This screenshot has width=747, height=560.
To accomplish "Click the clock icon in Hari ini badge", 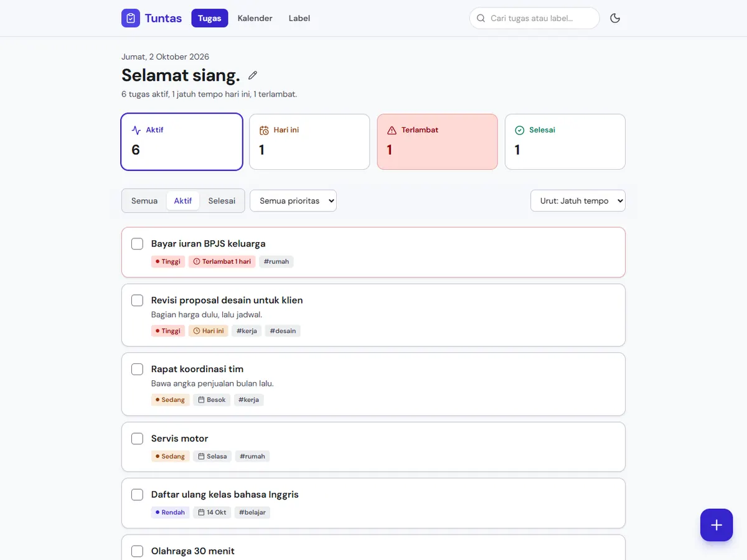I will click(197, 330).
